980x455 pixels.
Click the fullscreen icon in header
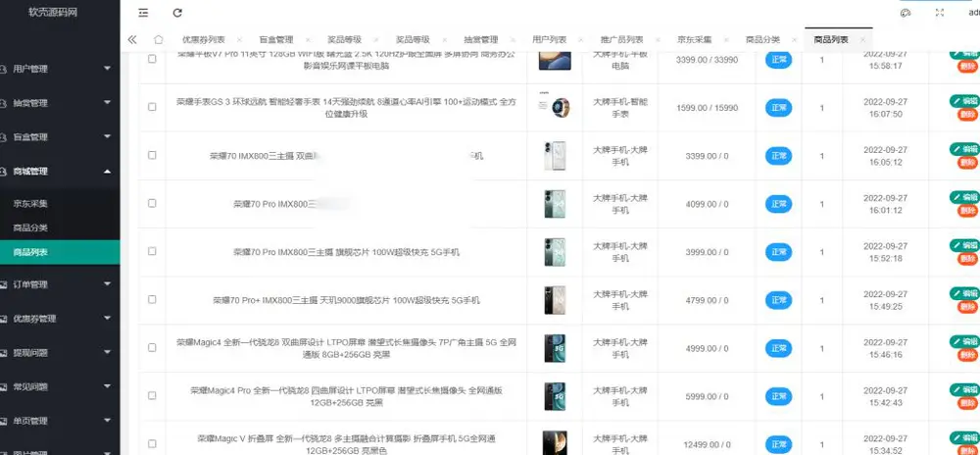click(940, 13)
